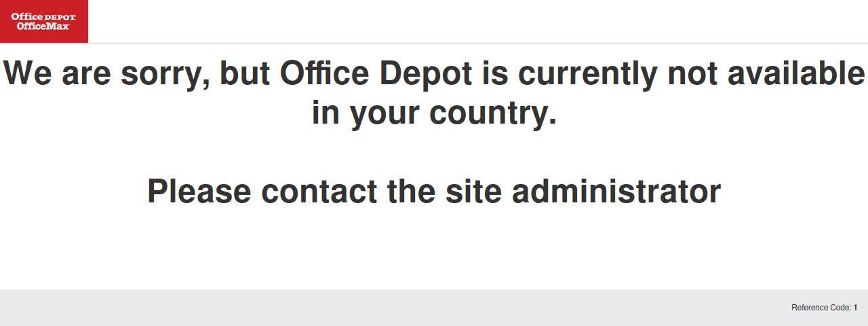Click the word "administrator" in the message

(x=616, y=192)
